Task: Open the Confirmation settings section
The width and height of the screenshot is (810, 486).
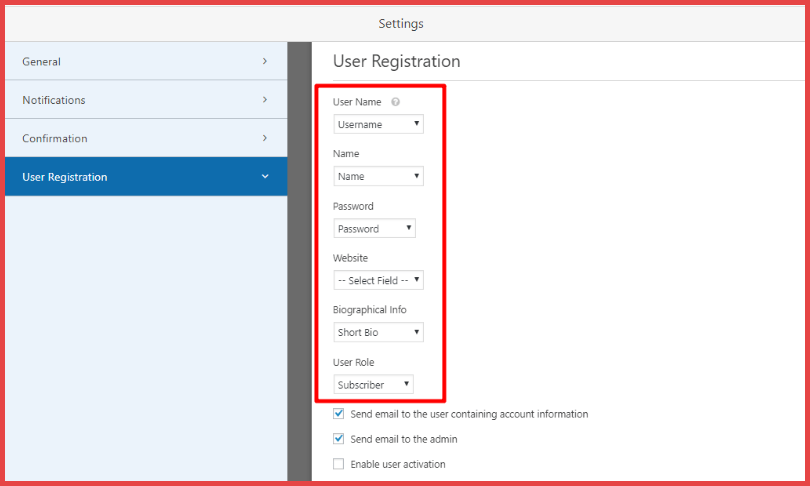Action: tap(55, 139)
